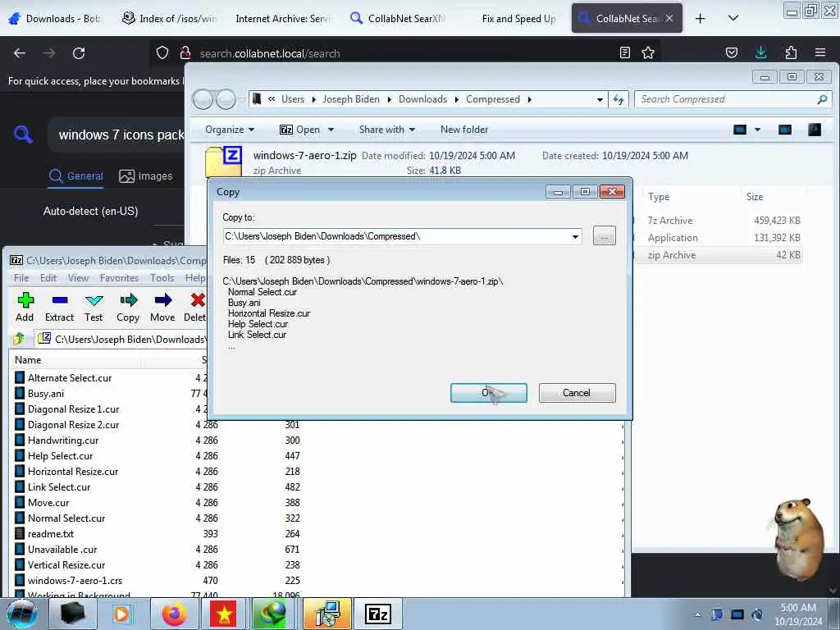The width and height of the screenshot is (840, 630).
Task: Open the media player taskbar icon
Action: 123,614
